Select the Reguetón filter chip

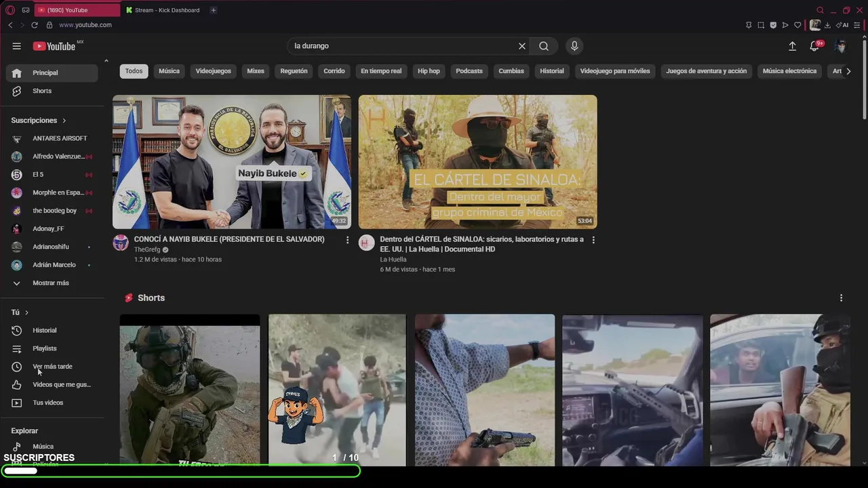pyautogui.click(x=294, y=71)
